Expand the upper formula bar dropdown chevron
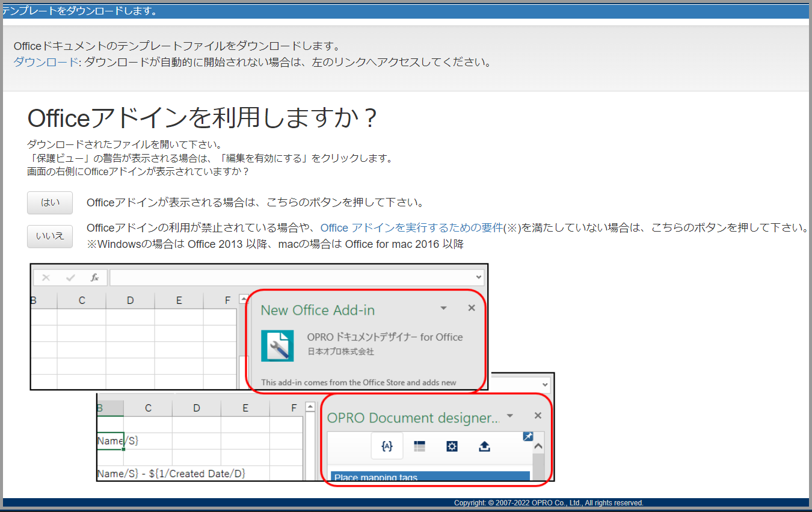The image size is (812, 512). (x=479, y=277)
